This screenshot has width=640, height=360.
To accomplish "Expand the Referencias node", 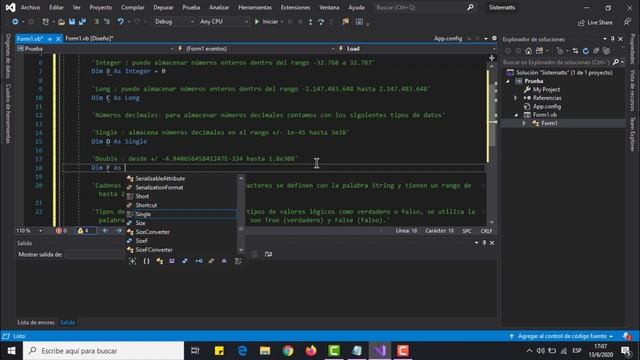I will coord(516,98).
